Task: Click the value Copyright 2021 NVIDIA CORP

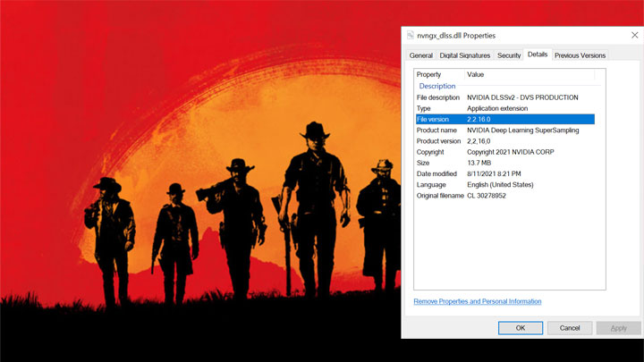Action: pyautogui.click(x=511, y=152)
